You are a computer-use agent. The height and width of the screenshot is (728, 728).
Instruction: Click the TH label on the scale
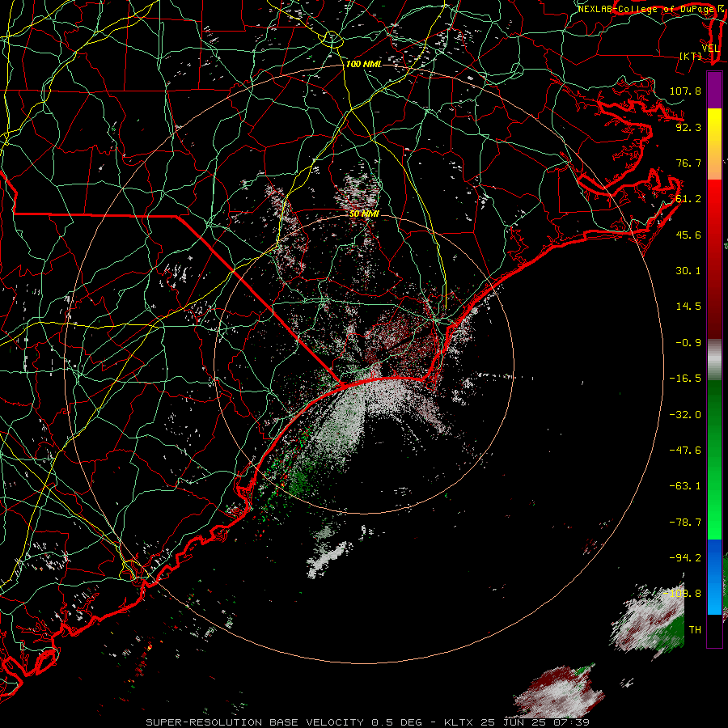[695, 630]
